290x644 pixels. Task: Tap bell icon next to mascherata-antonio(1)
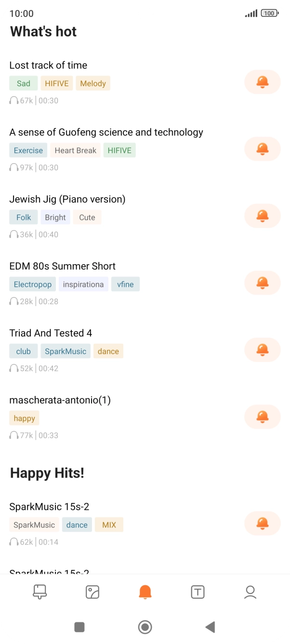[x=262, y=416]
